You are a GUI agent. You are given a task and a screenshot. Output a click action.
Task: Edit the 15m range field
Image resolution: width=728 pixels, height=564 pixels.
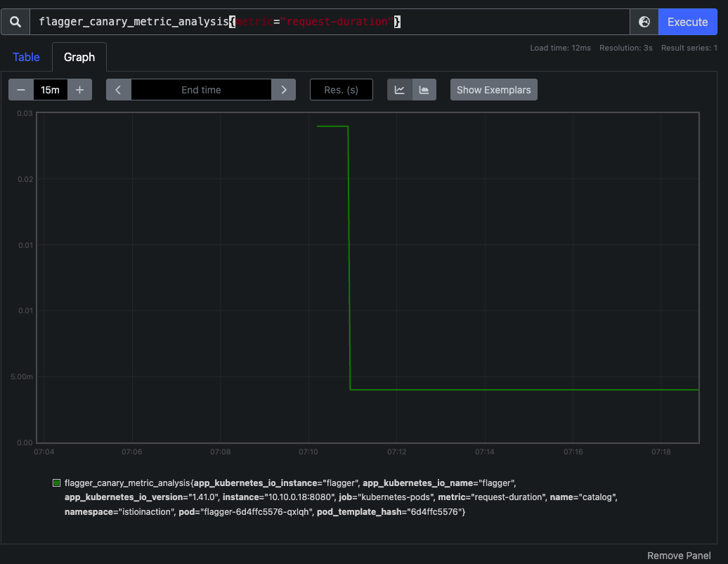50,90
